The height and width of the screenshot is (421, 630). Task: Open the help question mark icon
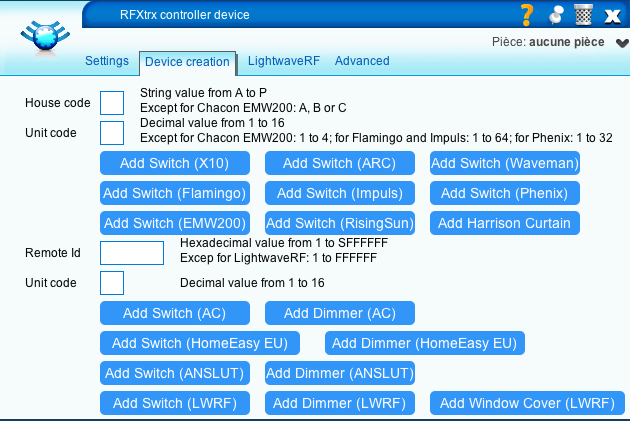point(527,15)
